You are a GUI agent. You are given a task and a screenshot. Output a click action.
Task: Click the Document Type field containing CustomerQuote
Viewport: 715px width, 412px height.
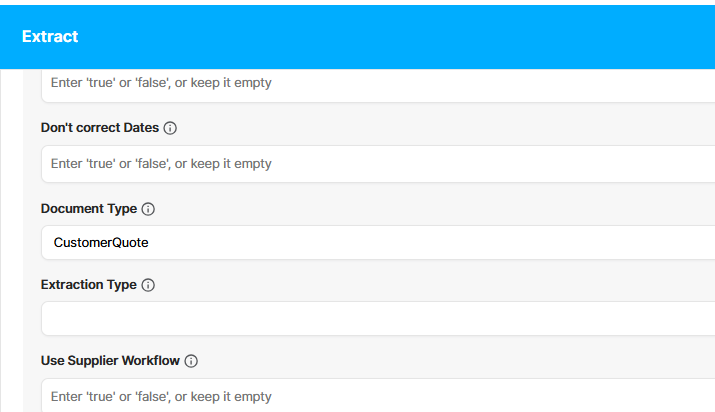[x=378, y=242]
